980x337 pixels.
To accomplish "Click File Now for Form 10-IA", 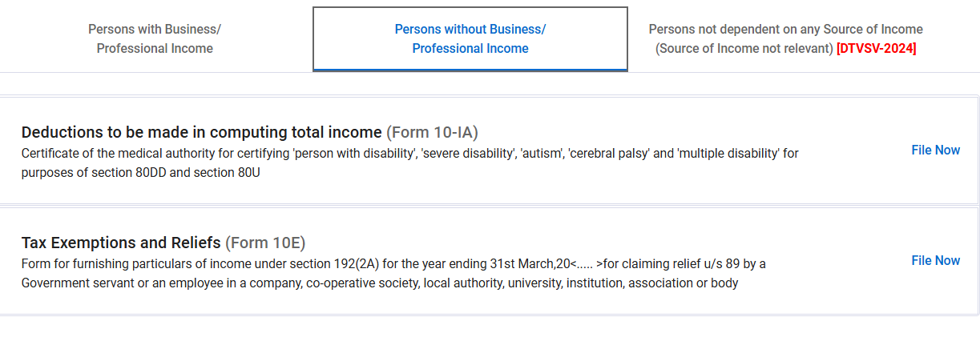I will click(935, 150).
